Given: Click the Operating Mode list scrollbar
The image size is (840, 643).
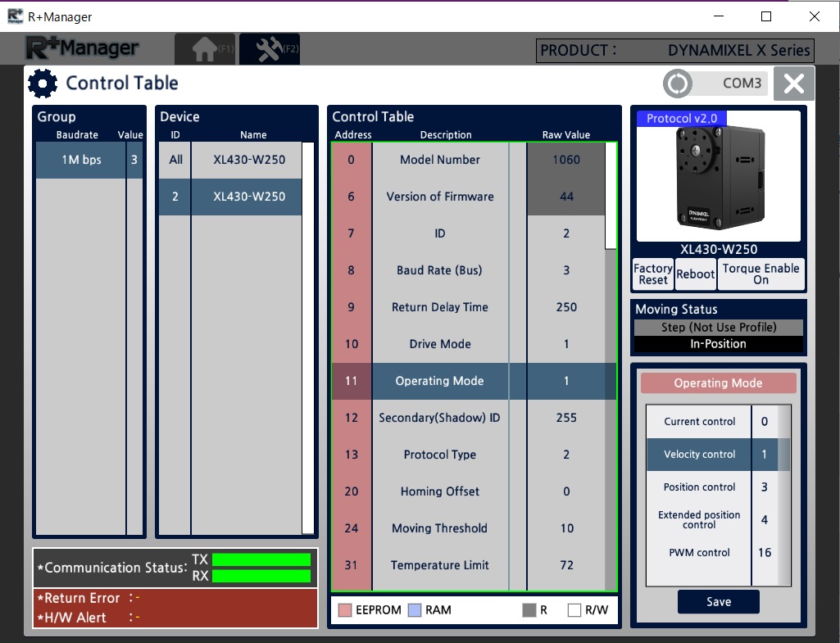Looking at the screenshot, I should click(784, 496).
